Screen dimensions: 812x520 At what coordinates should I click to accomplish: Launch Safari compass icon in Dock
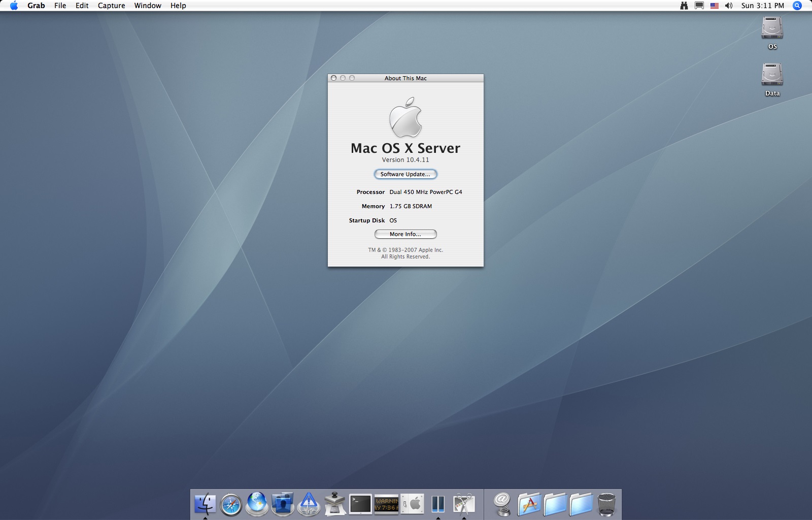pos(231,504)
